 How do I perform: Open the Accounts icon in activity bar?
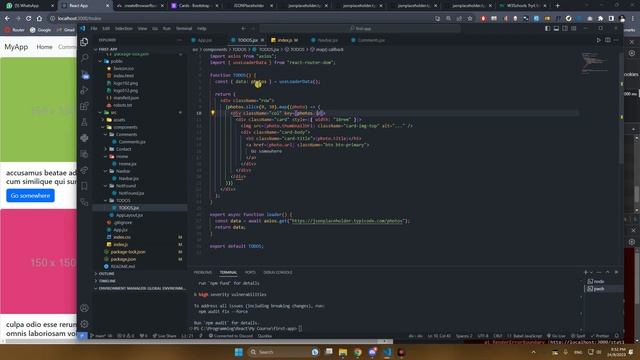pyautogui.click(x=84, y=308)
